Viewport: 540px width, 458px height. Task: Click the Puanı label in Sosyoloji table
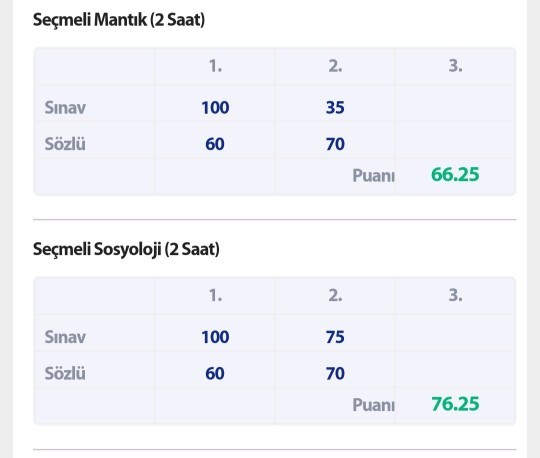[x=373, y=405]
